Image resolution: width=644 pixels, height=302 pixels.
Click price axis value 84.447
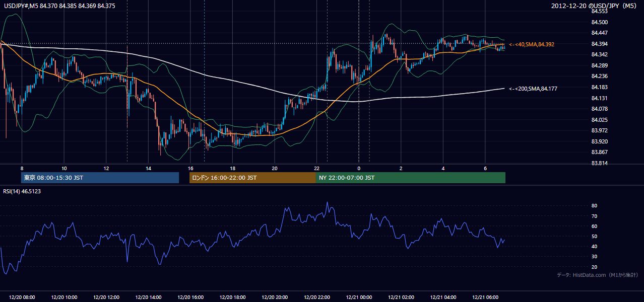coord(600,33)
